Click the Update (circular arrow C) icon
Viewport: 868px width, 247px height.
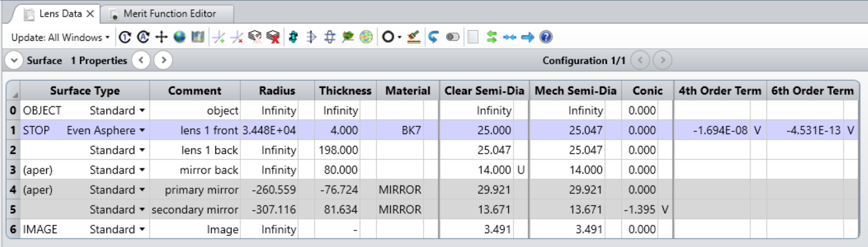[125, 38]
